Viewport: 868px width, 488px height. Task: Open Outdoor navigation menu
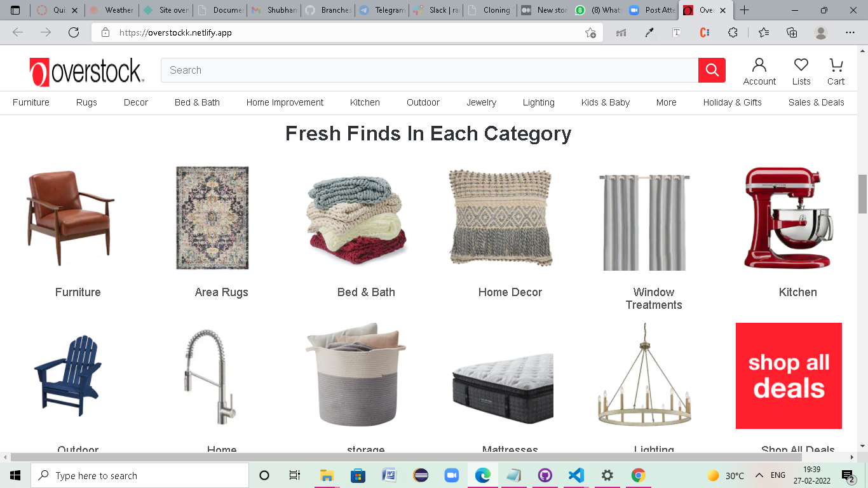[423, 102]
